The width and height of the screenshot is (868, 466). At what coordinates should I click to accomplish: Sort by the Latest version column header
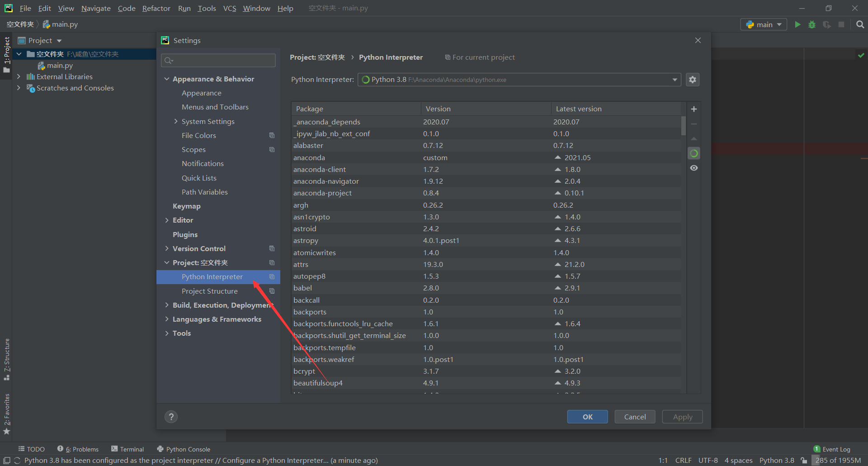616,109
